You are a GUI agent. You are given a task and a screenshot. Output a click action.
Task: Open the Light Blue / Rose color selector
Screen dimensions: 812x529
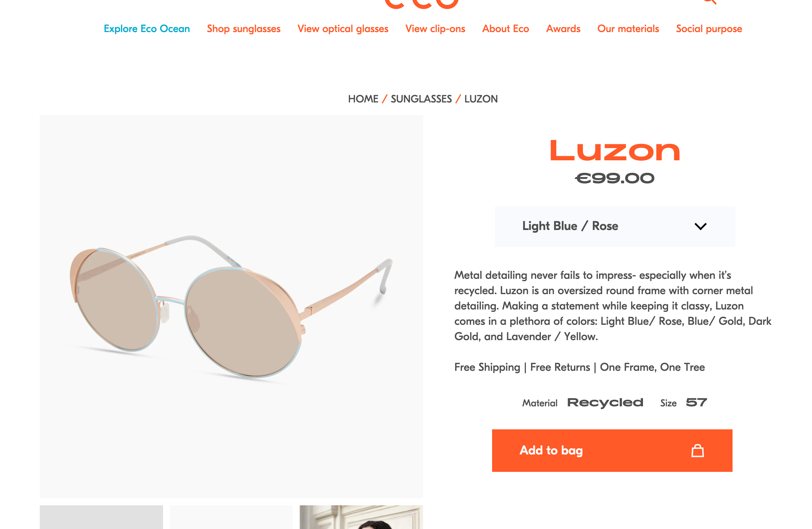coord(615,227)
